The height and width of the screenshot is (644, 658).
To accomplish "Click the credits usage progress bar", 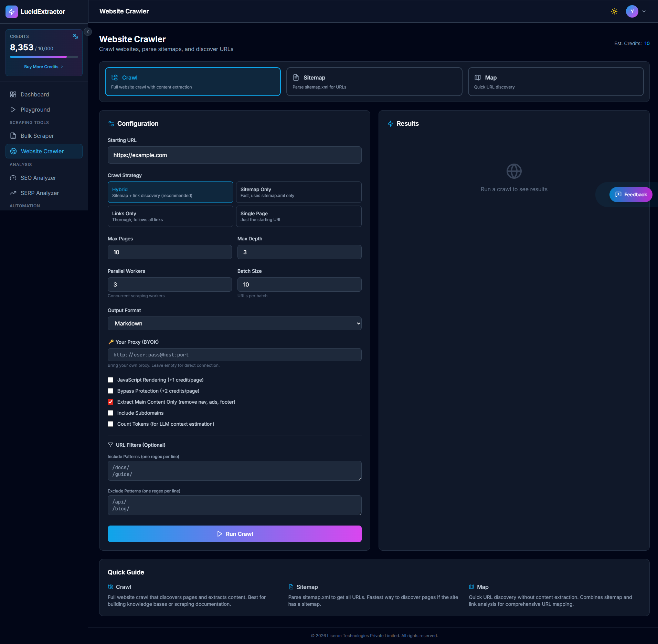I will point(44,56).
